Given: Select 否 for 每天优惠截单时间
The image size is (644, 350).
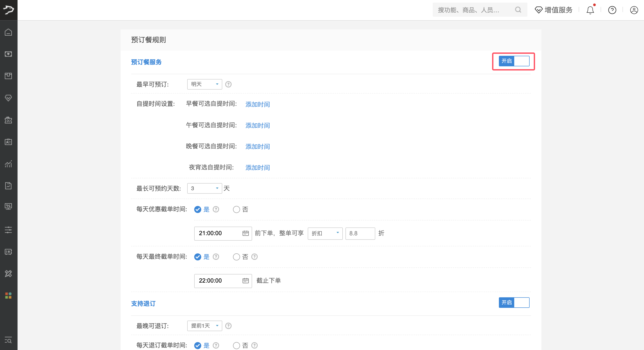Looking at the screenshot, I should (236, 209).
